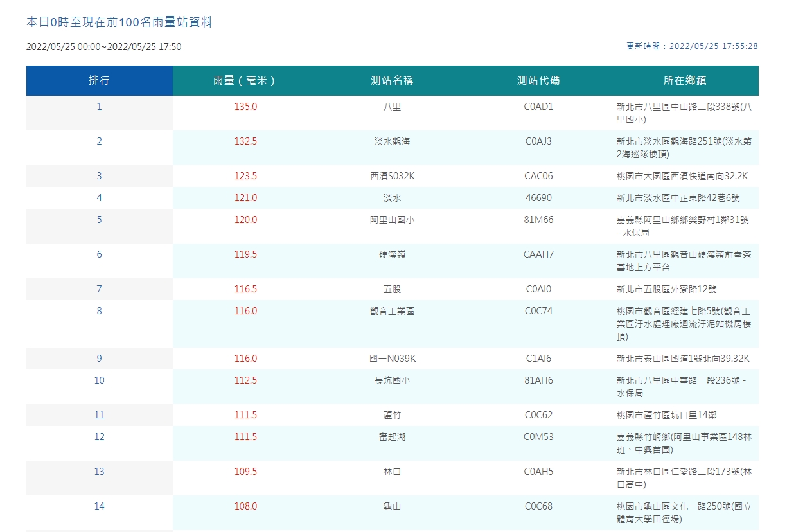Click the 測站名稱 column header
Image resolution: width=787 pixels, height=532 pixels.
(x=392, y=80)
